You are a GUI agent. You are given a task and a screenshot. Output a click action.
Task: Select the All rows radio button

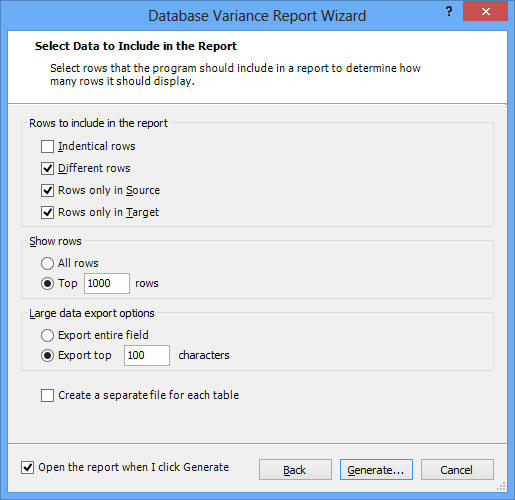click(47, 263)
